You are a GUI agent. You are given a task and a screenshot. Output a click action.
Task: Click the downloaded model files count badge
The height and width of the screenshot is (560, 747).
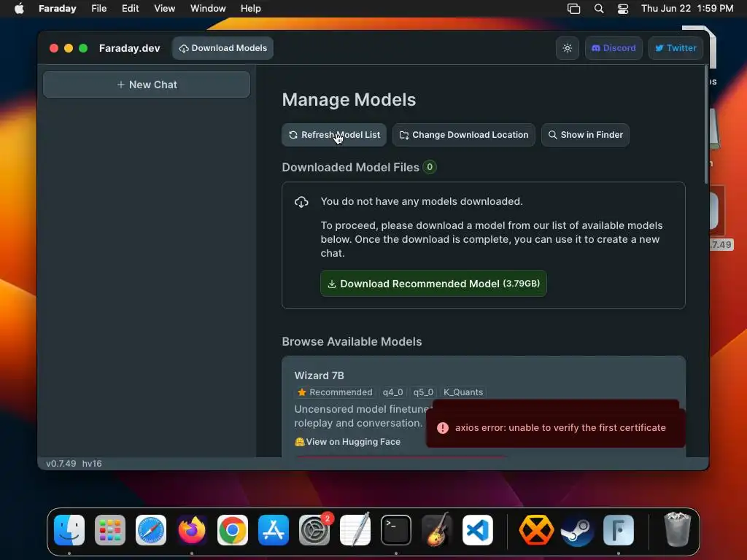click(429, 167)
